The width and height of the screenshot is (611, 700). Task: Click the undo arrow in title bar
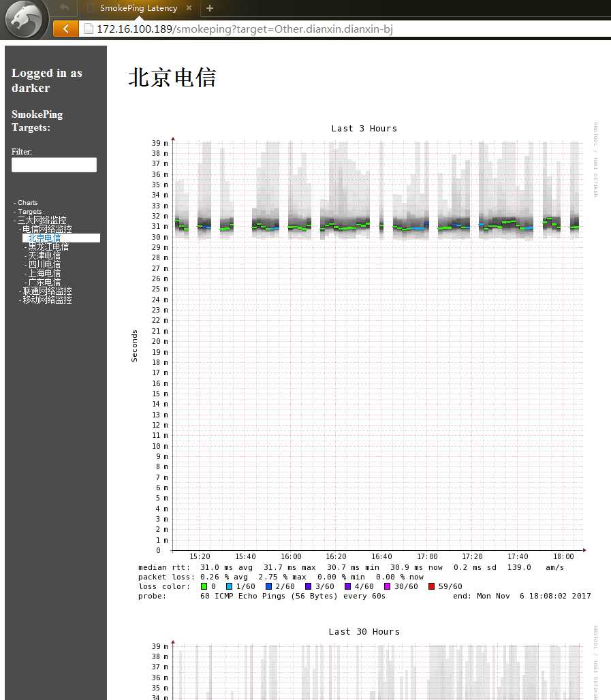point(64,7)
